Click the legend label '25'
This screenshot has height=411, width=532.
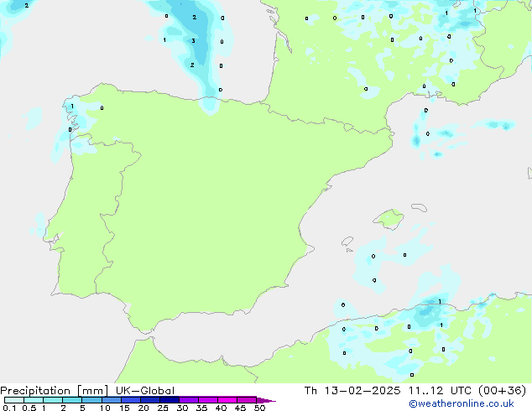163,408
